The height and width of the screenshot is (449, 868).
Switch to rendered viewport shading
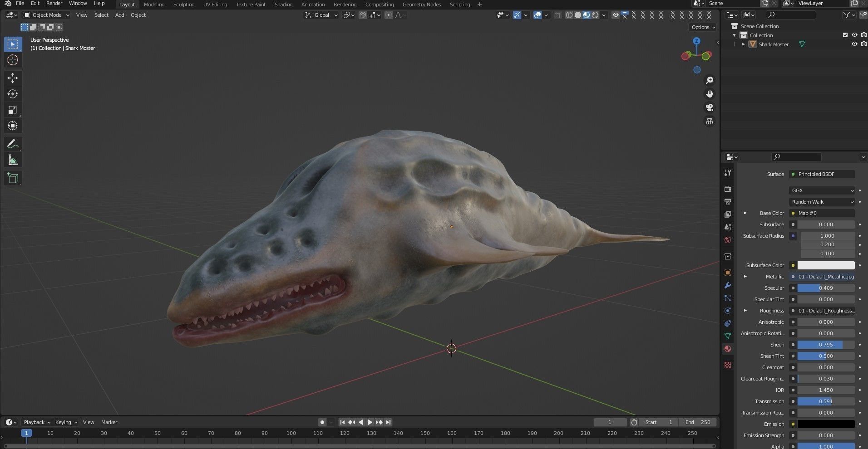(x=595, y=15)
